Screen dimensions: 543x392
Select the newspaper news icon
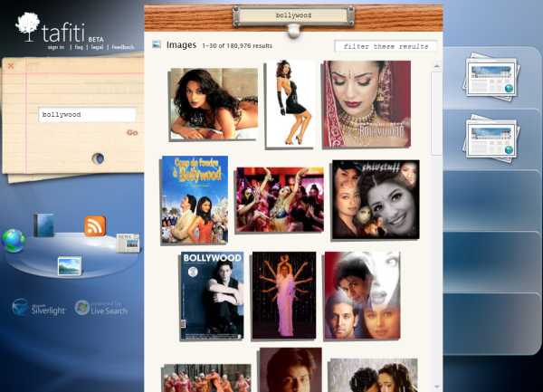[x=128, y=243]
